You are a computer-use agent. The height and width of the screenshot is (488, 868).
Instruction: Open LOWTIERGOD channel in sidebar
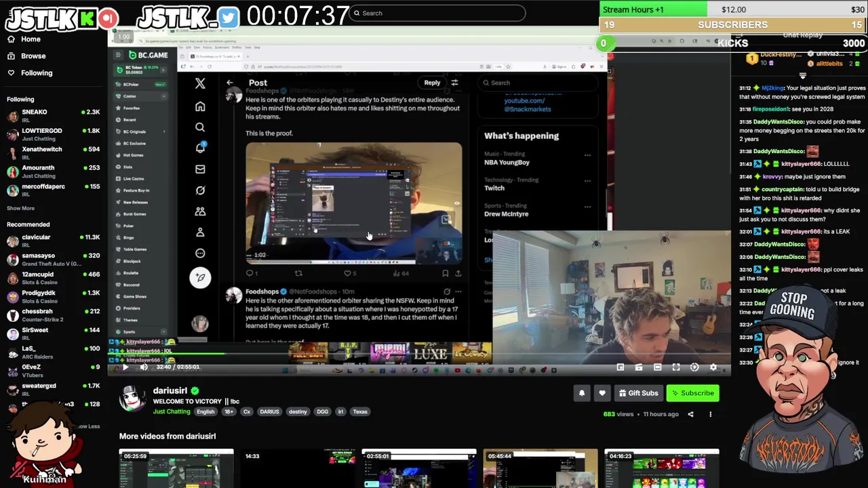[53, 134]
